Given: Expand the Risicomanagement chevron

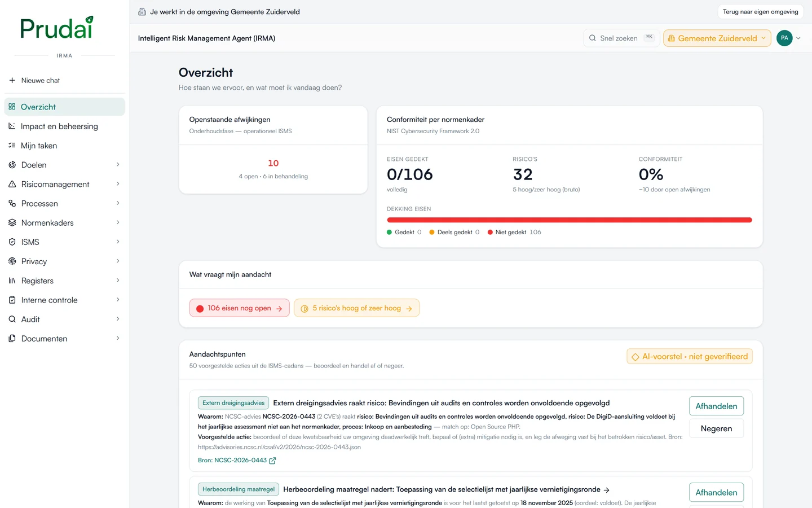Looking at the screenshot, I should [x=118, y=183].
